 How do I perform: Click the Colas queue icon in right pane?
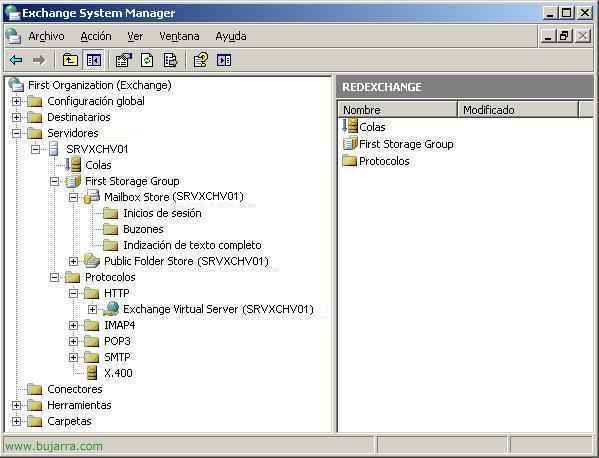pyautogui.click(x=350, y=126)
